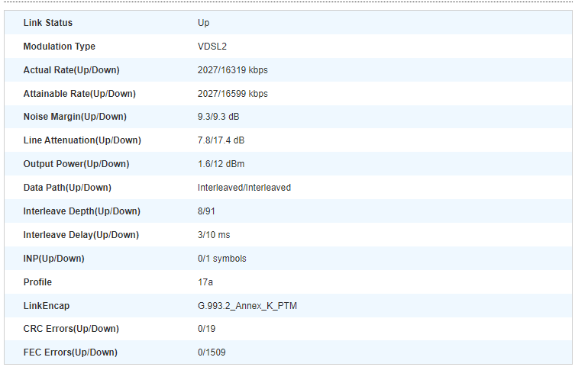Click the 'G.993.2_Annex_K_PTM' value
The width and height of the screenshot is (588, 383).
point(247,306)
